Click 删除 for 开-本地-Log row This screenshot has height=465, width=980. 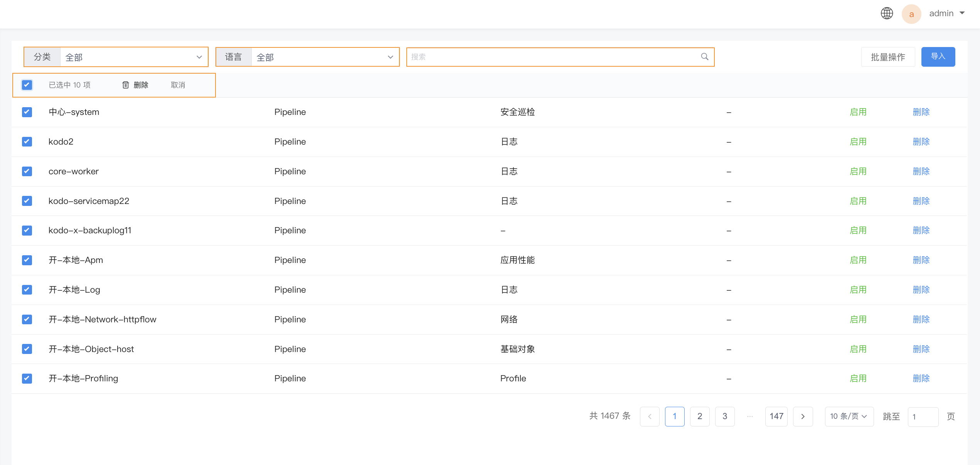[921, 290]
